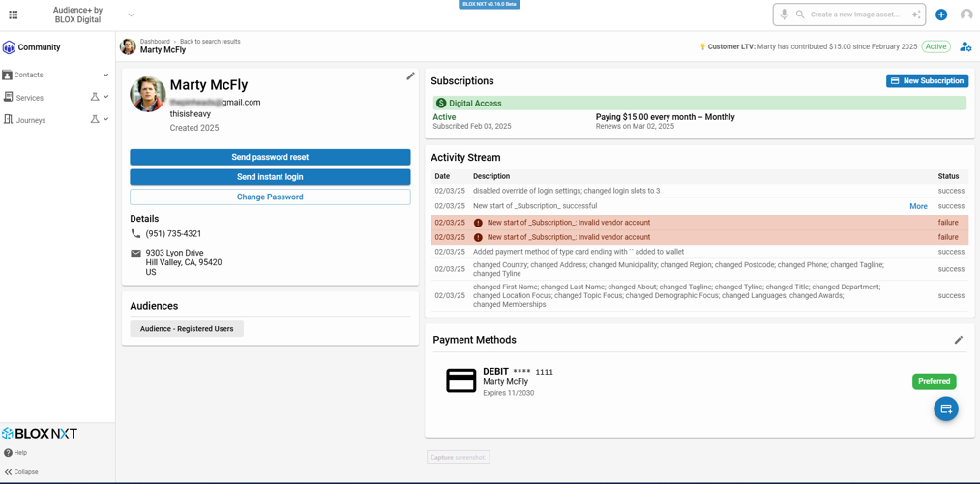
Task: Open the Community section icon
Action: pyautogui.click(x=9, y=46)
